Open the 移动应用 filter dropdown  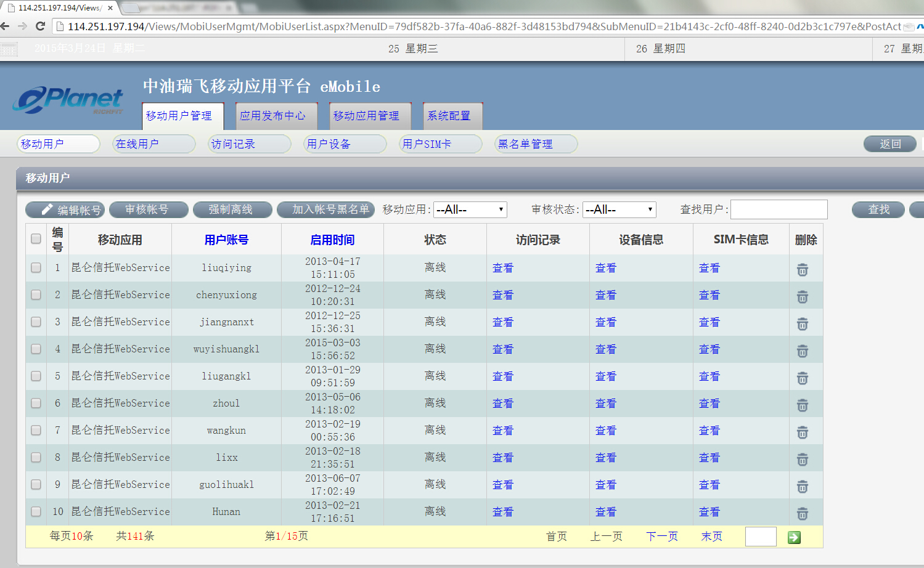click(x=470, y=210)
